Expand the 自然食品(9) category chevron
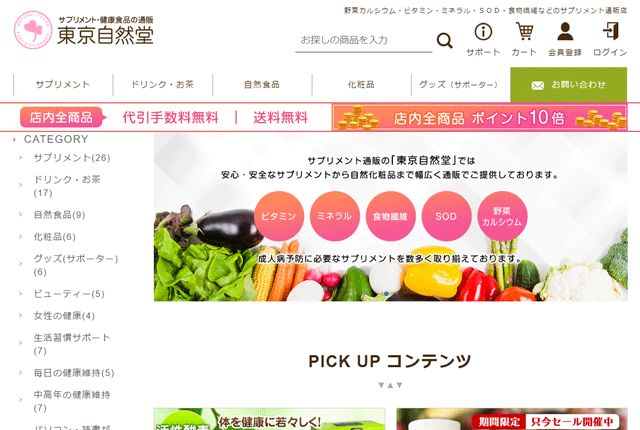 pyautogui.click(x=20, y=215)
